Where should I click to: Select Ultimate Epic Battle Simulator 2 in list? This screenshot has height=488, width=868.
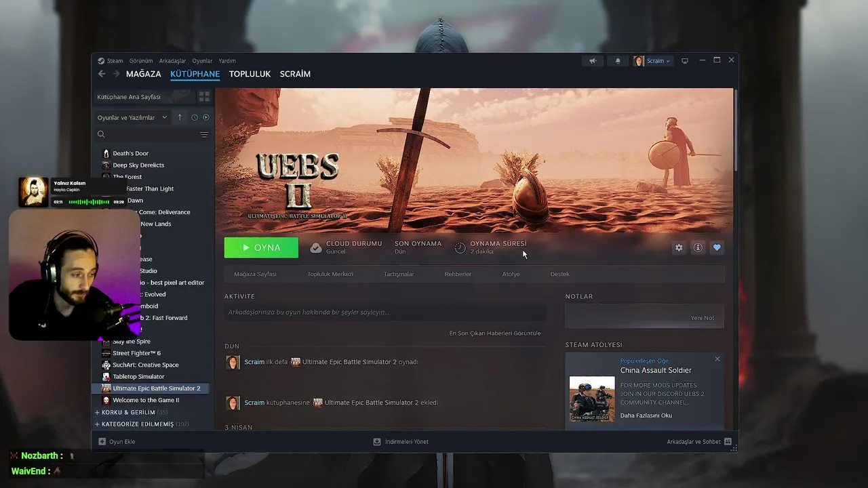pyautogui.click(x=151, y=388)
